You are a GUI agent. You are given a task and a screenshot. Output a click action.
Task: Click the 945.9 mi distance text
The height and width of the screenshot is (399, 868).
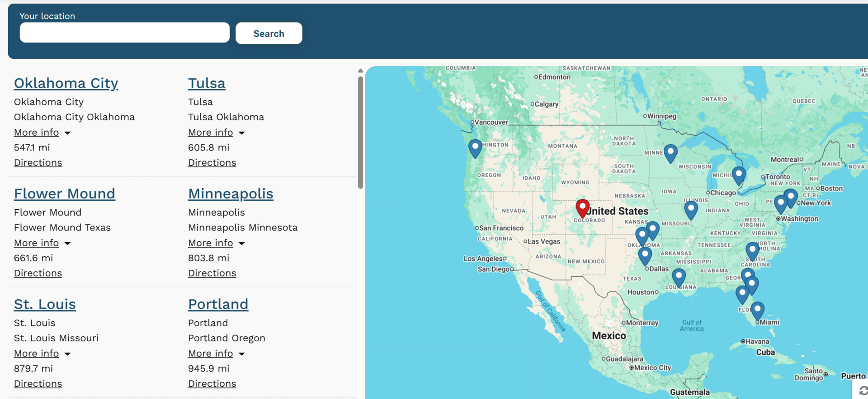[x=209, y=368]
